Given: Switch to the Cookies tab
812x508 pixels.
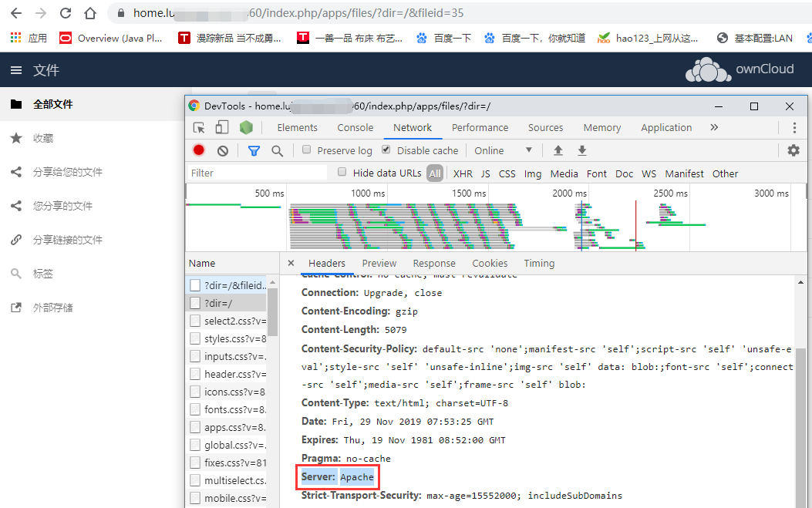Looking at the screenshot, I should (x=490, y=263).
